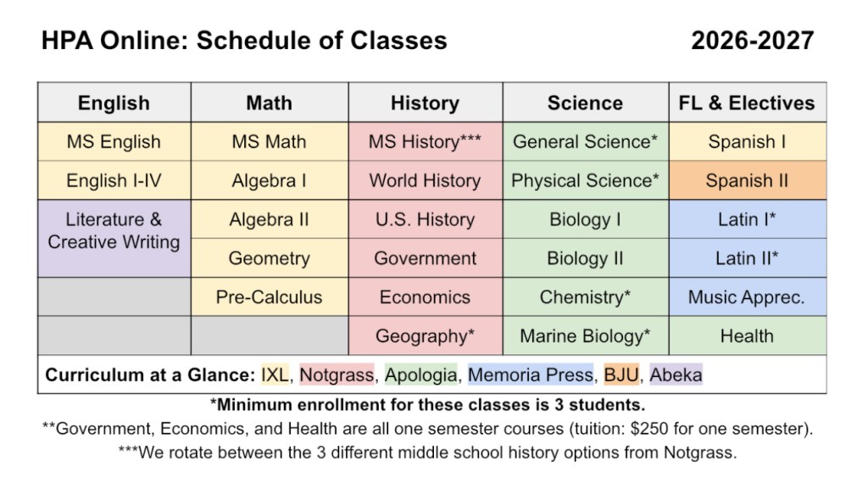Select the Pre-Calculus class cell
Viewport: 868px width, 478px height.
(x=269, y=297)
